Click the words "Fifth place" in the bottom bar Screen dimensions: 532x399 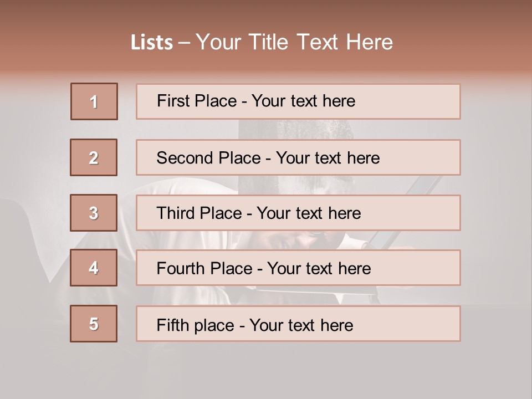pyautogui.click(x=196, y=325)
